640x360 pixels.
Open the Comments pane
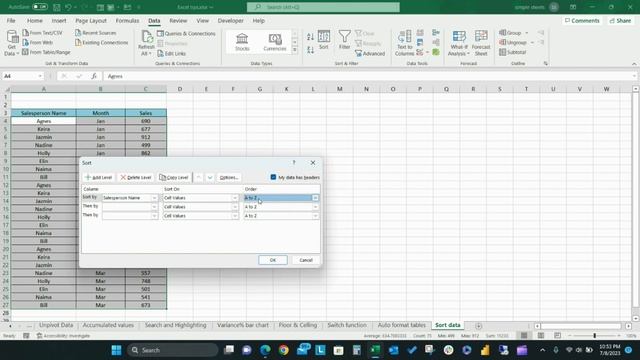[582, 20]
